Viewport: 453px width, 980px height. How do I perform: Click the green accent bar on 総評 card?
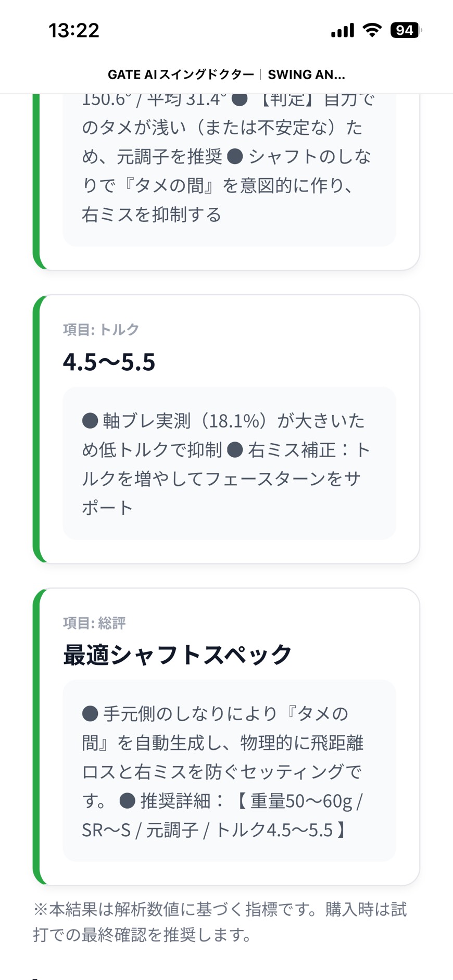coord(36,736)
